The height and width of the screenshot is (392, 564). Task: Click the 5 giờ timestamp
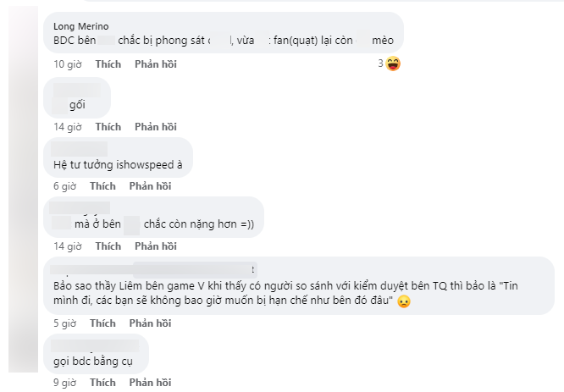click(64, 323)
